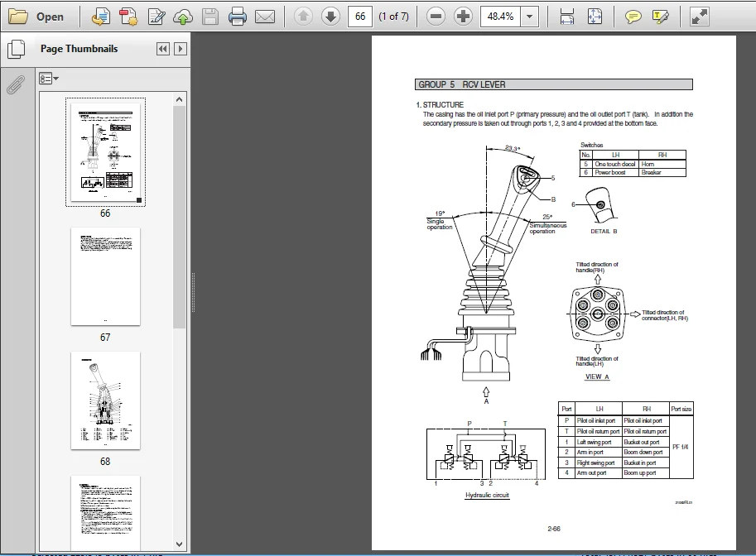The width and height of the screenshot is (756, 556).
Task: Click the thumbnail scrollbar up arrow
Action: (x=180, y=100)
